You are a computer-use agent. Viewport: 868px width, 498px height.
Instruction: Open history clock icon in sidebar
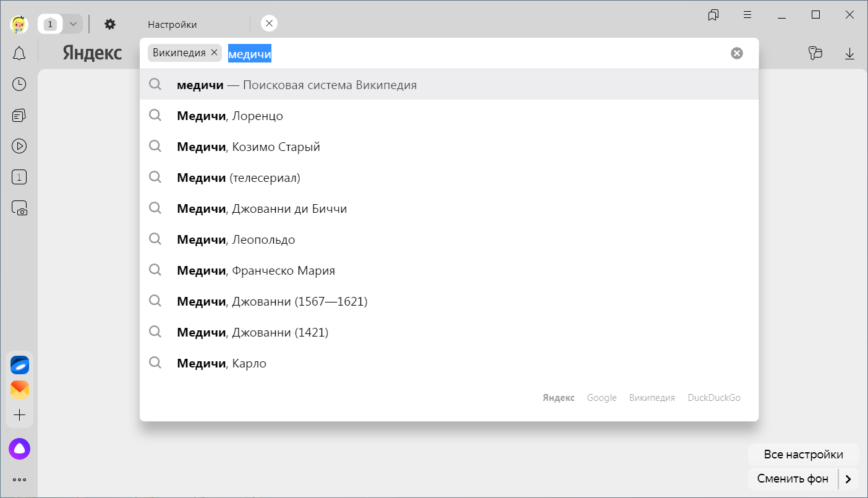(x=19, y=84)
